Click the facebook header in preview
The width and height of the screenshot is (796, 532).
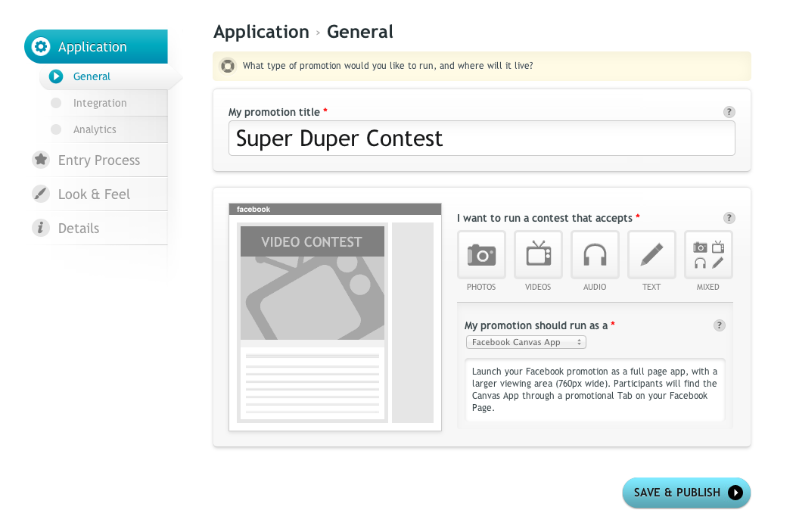coord(335,209)
